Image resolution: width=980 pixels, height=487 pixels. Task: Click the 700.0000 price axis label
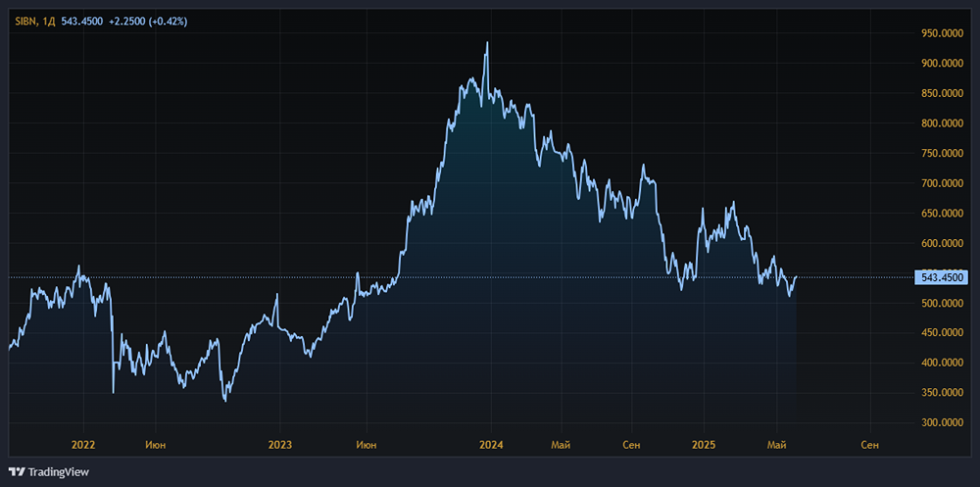pyautogui.click(x=944, y=183)
